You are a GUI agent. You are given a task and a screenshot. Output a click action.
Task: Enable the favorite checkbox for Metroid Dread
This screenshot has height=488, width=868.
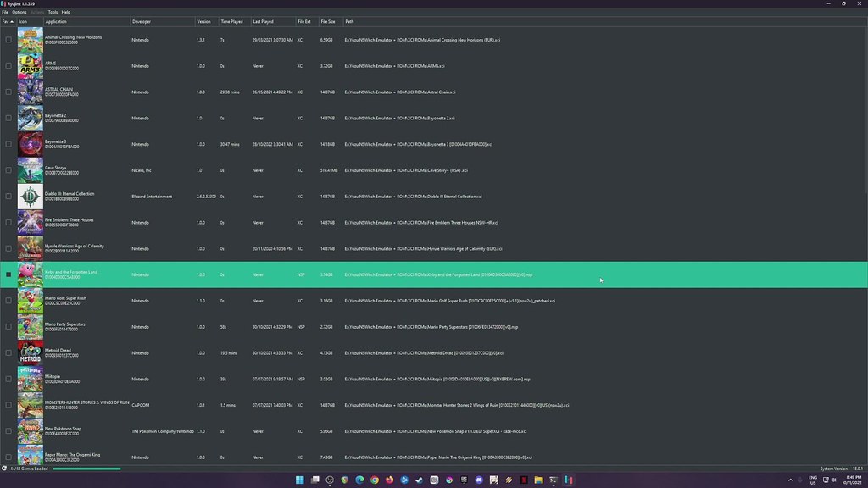click(8, 353)
